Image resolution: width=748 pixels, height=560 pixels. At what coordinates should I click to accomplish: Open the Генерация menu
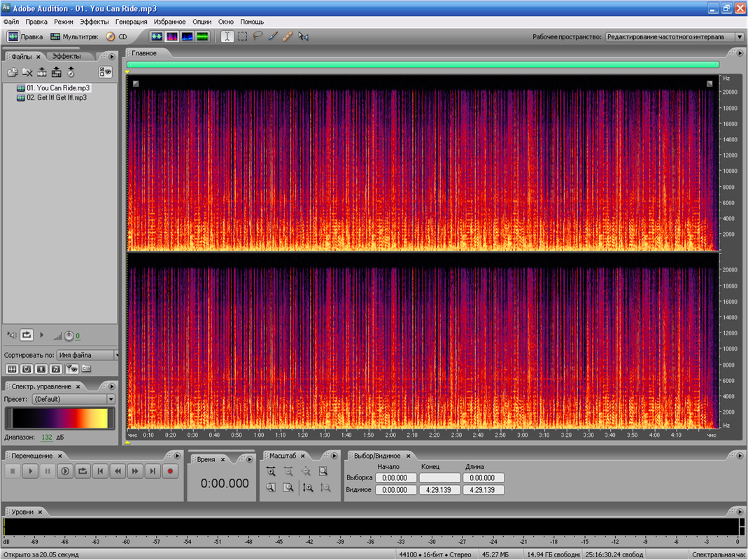[x=131, y=22]
